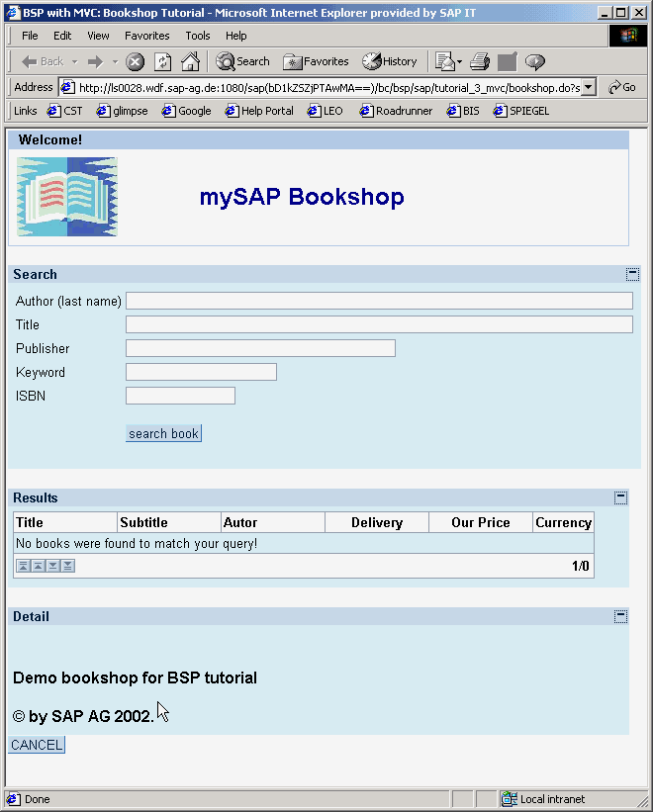Click the CANCEL button
Screen dimensions: 653x812
[37, 745]
